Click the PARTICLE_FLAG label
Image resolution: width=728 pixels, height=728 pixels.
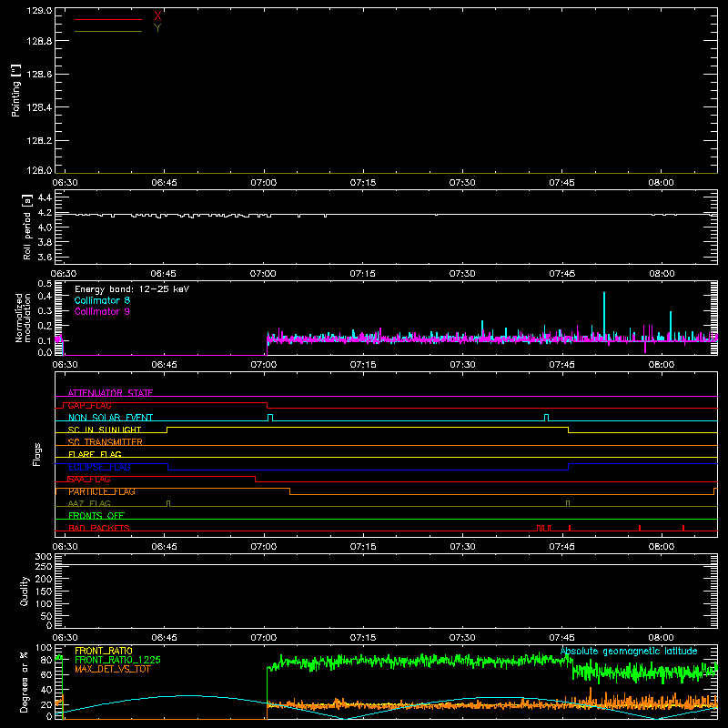(x=102, y=491)
